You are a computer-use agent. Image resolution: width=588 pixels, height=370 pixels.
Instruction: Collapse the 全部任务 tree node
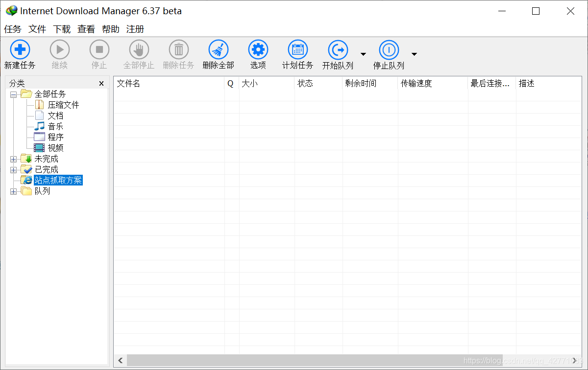(x=13, y=94)
